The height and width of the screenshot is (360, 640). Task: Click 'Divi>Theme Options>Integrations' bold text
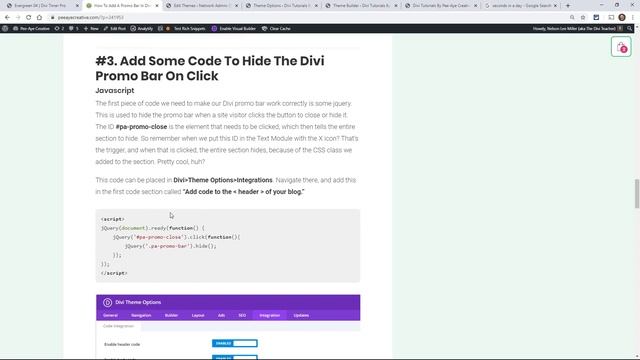pos(223,180)
